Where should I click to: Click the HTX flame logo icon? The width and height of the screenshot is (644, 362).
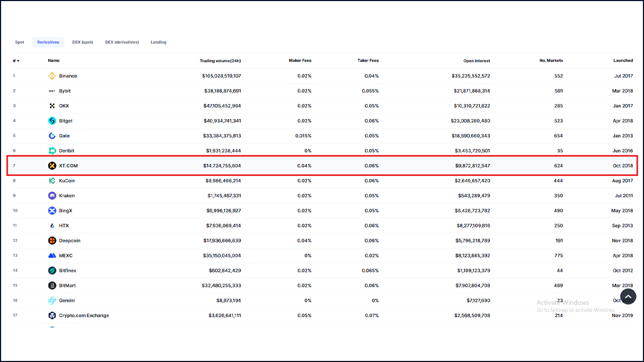[x=52, y=226]
